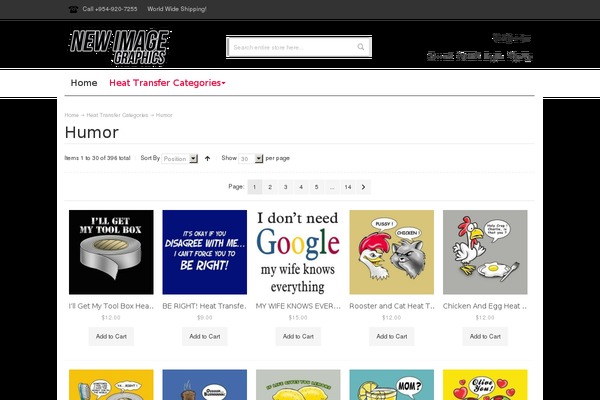Click the Humor page heading
The image size is (600, 400).
(92, 132)
